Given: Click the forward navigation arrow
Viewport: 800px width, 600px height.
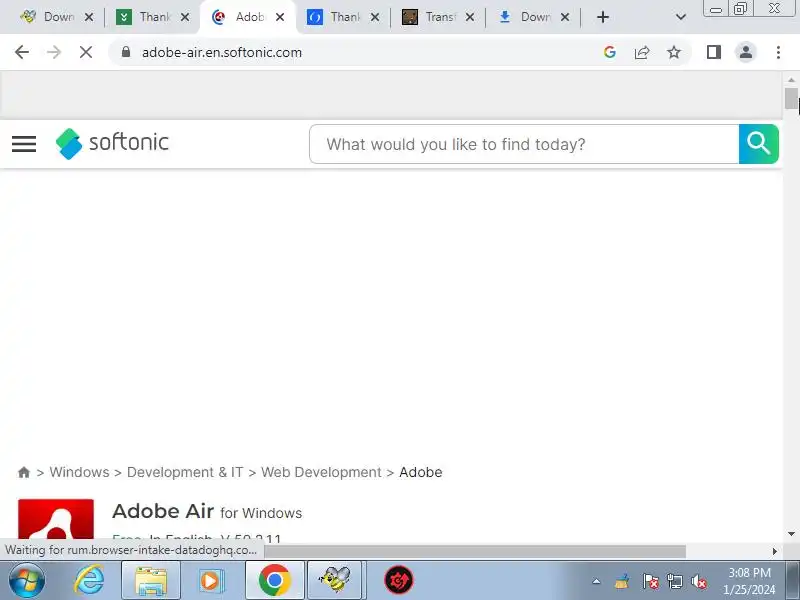Looking at the screenshot, I should pyautogui.click(x=54, y=52).
